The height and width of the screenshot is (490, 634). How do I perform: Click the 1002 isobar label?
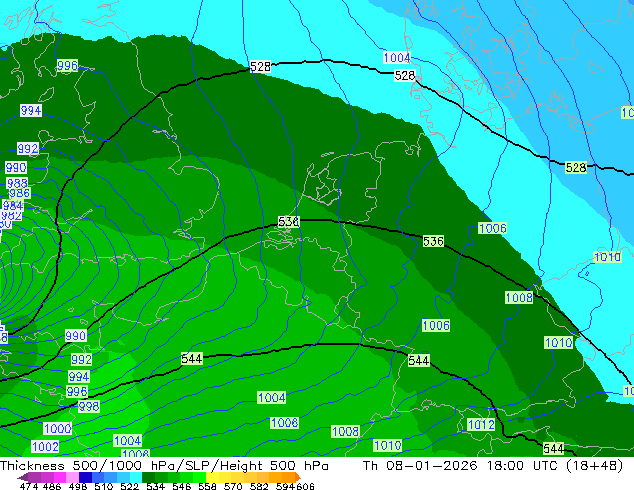(45, 447)
